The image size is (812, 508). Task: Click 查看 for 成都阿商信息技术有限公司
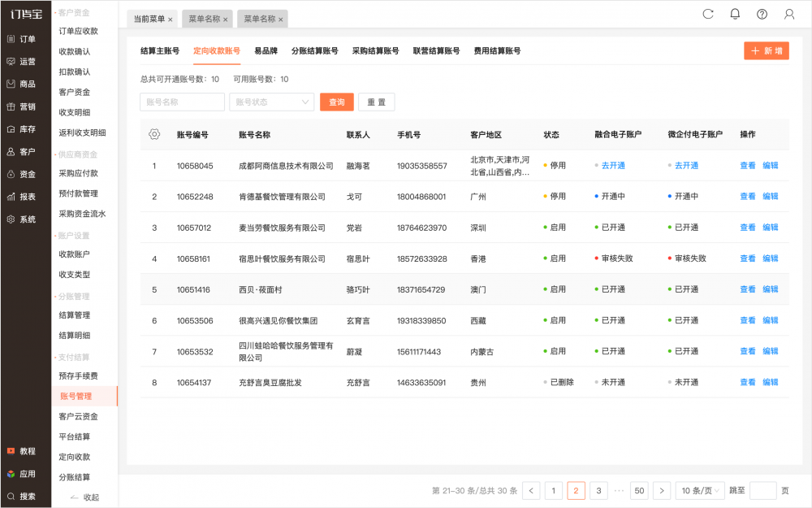pos(748,165)
